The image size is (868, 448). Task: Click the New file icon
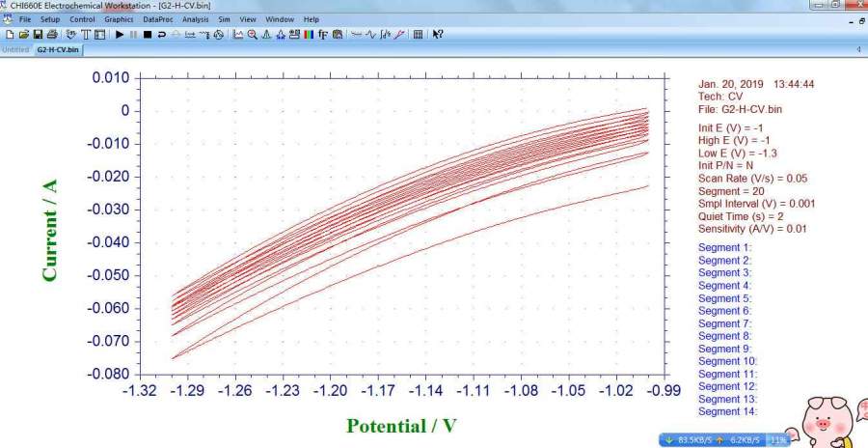[10, 35]
